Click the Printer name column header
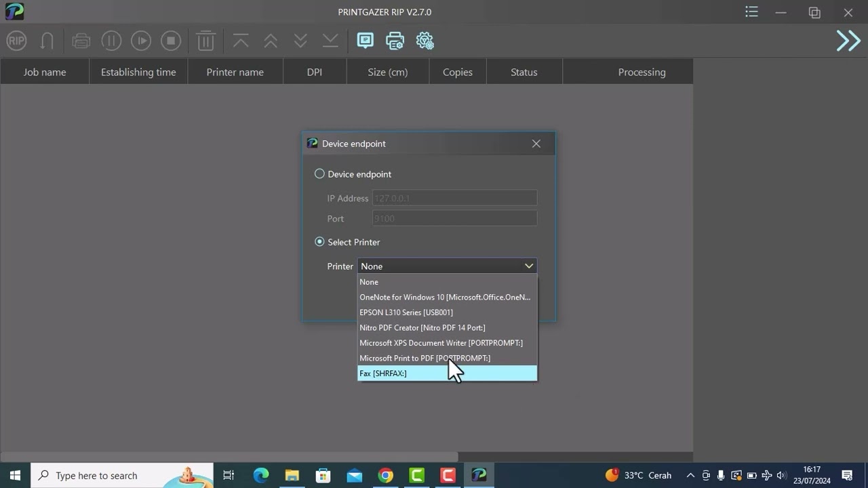The height and width of the screenshot is (488, 868). [x=235, y=72]
